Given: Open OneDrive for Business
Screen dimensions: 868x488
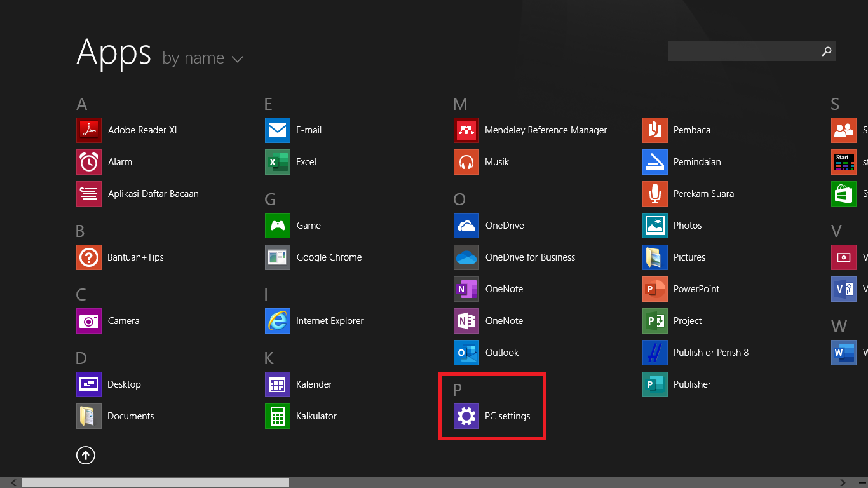Looking at the screenshot, I should pos(515,257).
